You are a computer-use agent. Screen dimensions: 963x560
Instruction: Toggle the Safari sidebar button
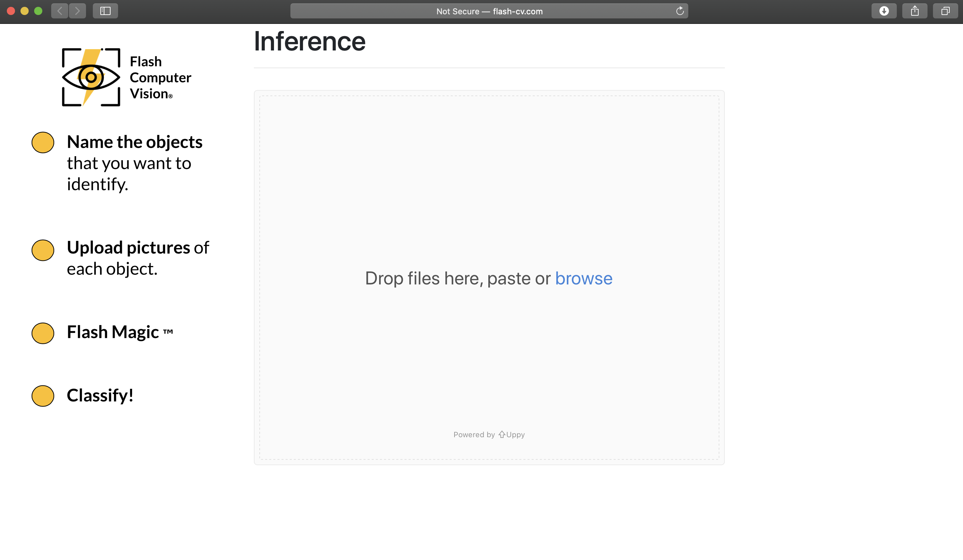point(105,11)
